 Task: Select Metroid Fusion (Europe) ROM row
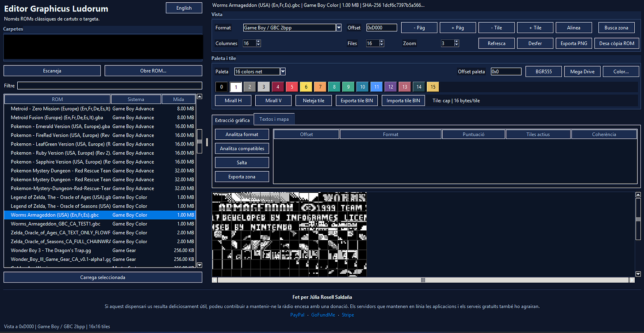coord(100,118)
